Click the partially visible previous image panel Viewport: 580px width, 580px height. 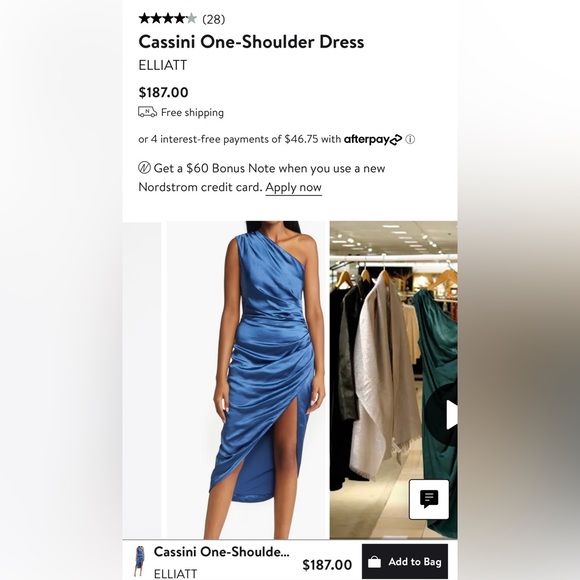pos(142,380)
